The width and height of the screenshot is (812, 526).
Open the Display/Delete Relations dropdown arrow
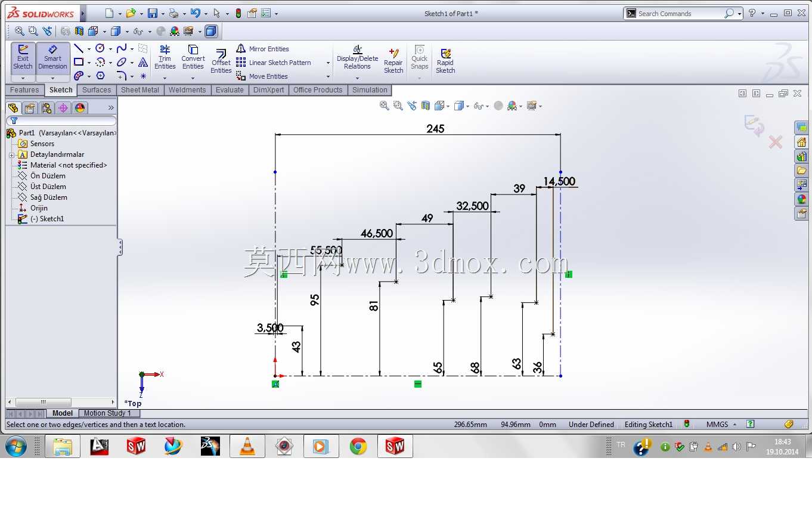point(358,78)
